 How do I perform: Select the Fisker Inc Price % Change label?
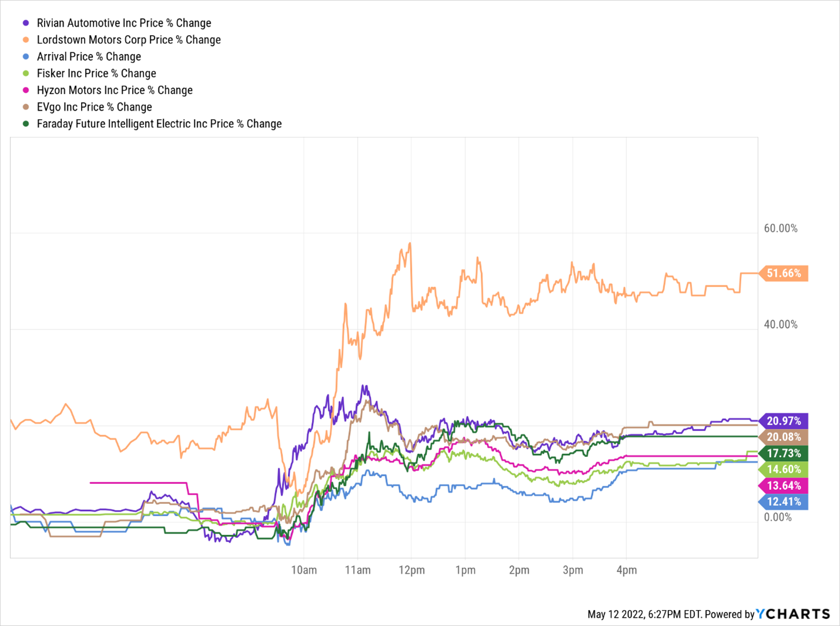96,73
